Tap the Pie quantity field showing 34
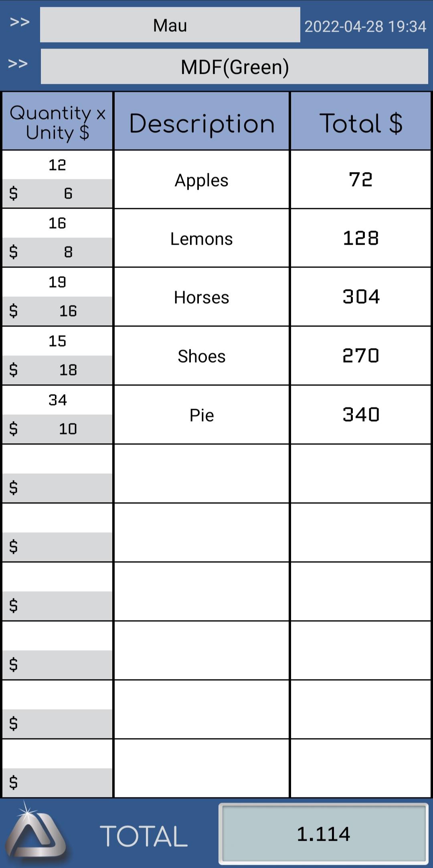433x868 pixels. [57, 400]
